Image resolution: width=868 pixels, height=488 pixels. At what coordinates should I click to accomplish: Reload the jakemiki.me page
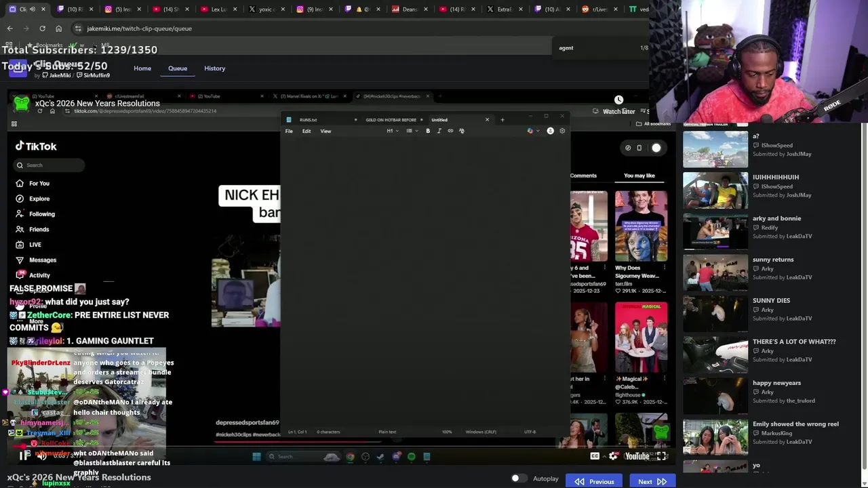(42, 28)
